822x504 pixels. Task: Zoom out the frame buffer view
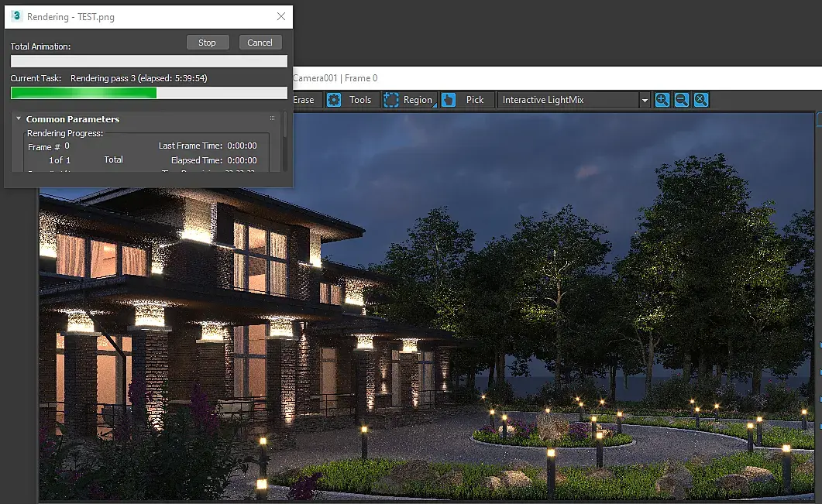682,100
